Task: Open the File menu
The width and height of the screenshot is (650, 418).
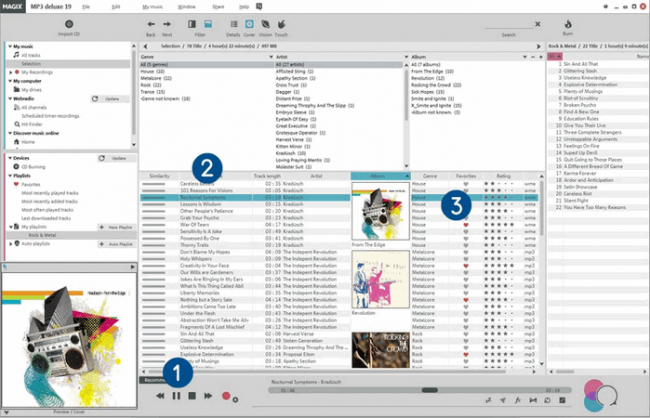Action: 86,7
